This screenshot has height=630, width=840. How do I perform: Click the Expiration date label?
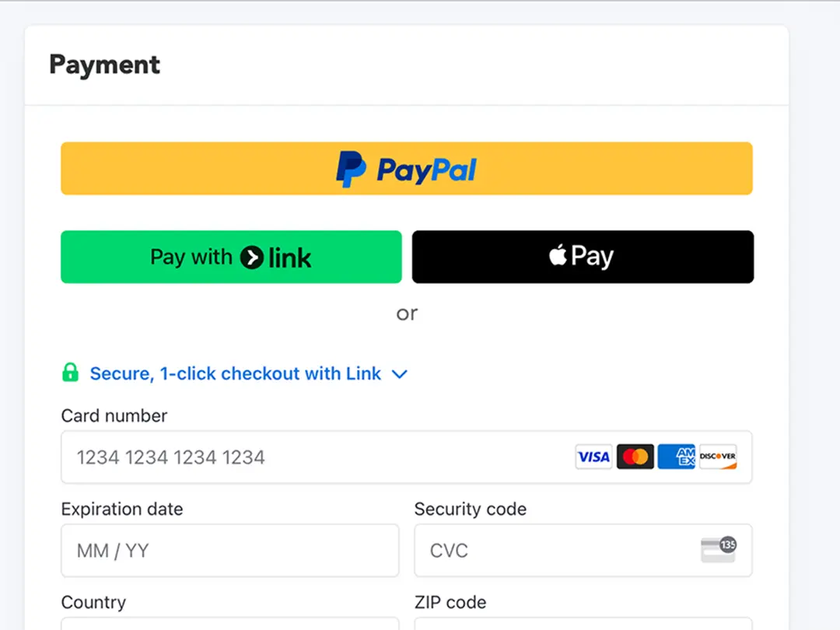coord(122,509)
